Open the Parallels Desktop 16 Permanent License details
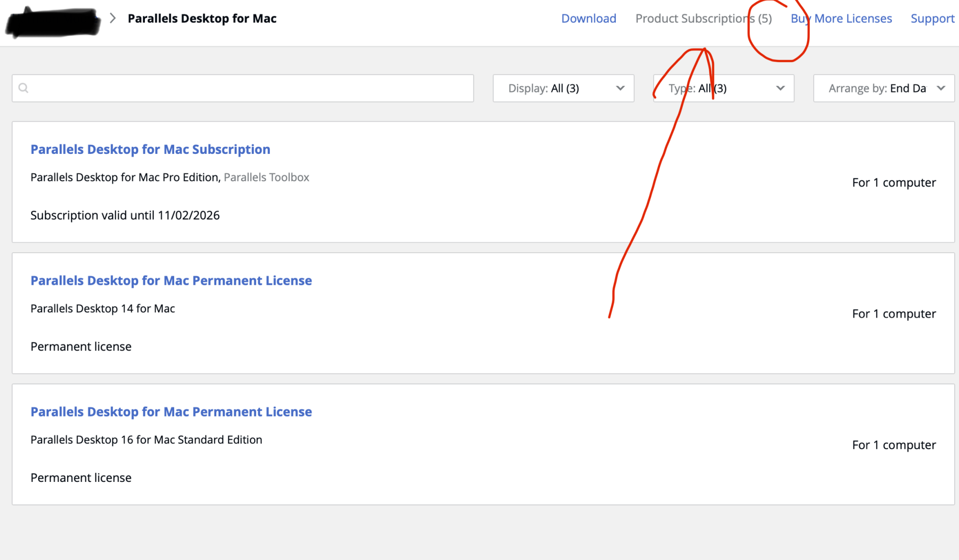 point(171,411)
